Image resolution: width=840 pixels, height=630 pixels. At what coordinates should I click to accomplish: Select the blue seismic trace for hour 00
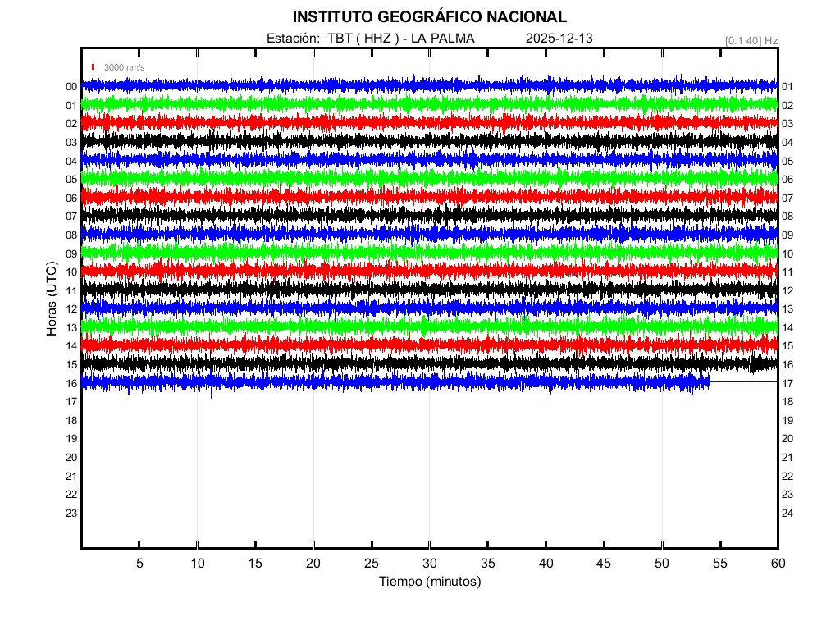[x=429, y=85]
